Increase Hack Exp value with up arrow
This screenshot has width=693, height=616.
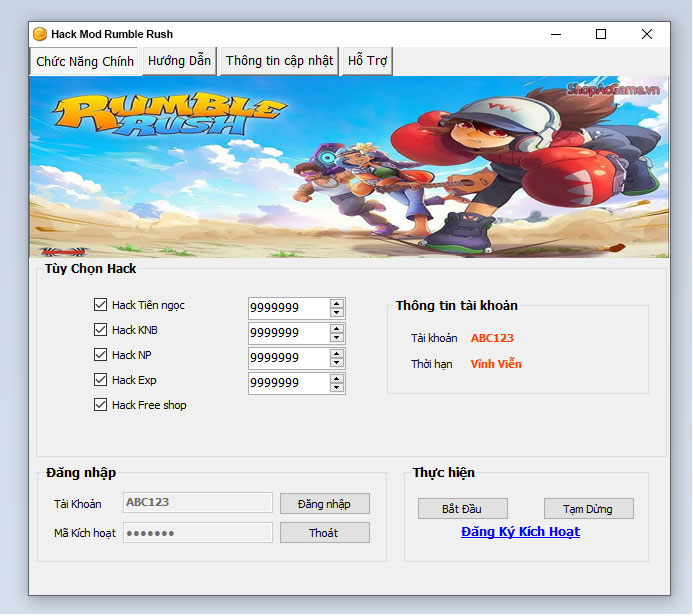pyautogui.click(x=337, y=379)
